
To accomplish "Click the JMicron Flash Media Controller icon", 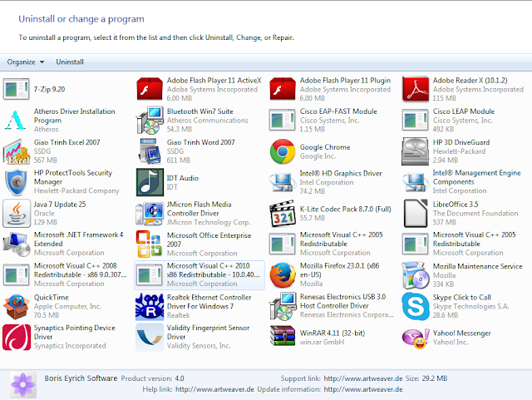I will [x=150, y=213].
